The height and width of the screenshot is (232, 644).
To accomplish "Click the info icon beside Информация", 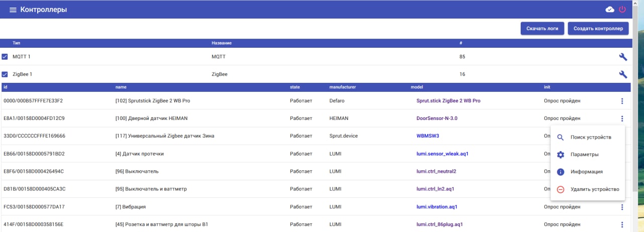I will click(x=560, y=172).
